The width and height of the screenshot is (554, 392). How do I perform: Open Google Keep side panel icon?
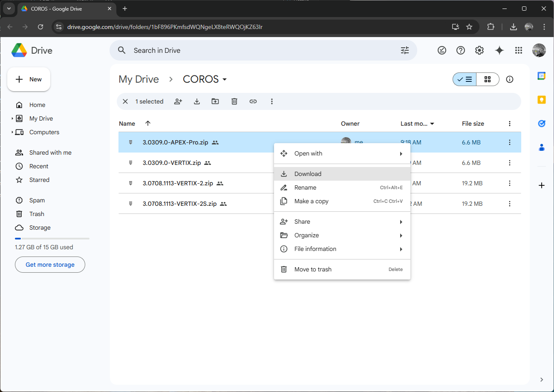(x=542, y=100)
